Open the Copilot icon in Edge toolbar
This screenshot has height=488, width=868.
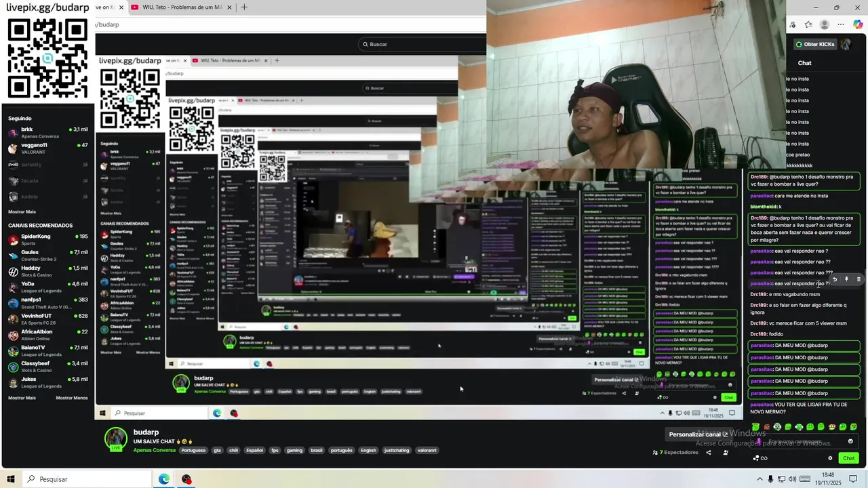pos(858,24)
